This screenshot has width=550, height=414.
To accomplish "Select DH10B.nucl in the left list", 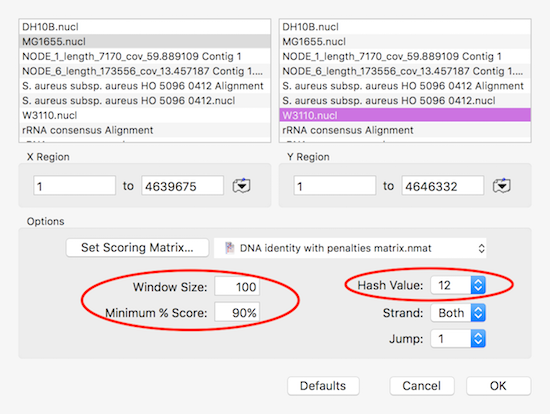I will (145, 27).
